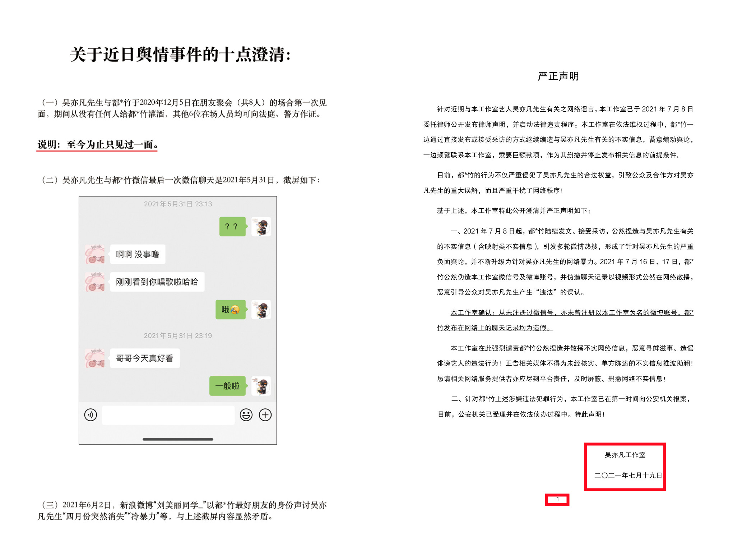756x538 pixels.
Task: Click the "刚刚看到你唱歌啦哈哈" message bubble
Action: [157, 282]
